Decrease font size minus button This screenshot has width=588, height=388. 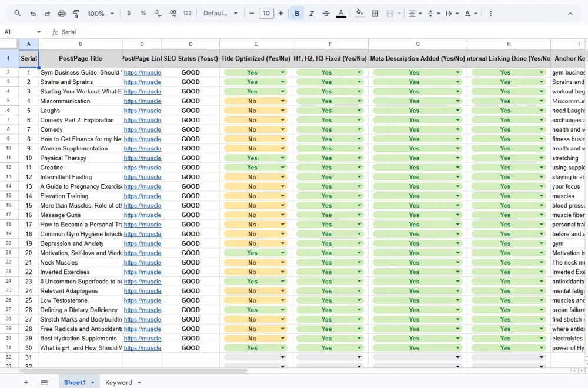pos(252,13)
